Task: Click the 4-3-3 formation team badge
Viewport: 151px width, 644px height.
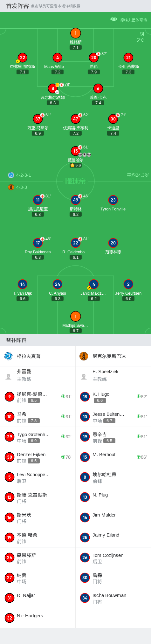Action: [11, 187]
